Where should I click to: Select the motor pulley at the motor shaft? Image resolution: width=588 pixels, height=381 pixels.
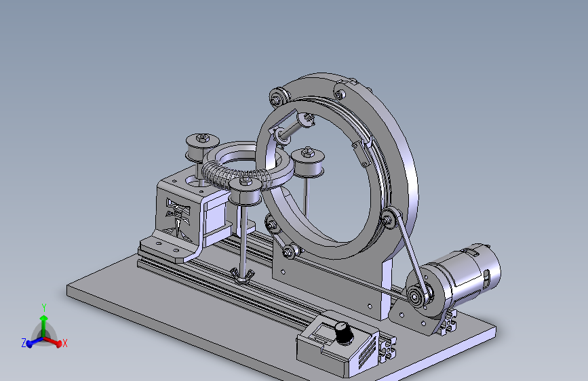pos(416,296)
